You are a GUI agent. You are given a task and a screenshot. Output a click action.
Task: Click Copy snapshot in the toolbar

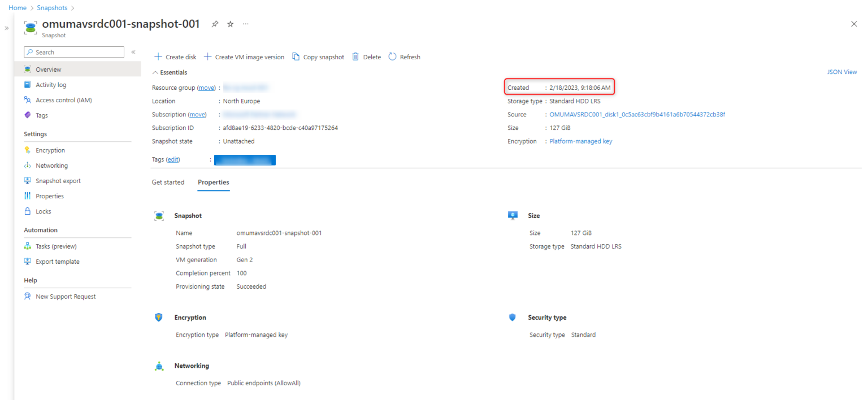(318, 57)
